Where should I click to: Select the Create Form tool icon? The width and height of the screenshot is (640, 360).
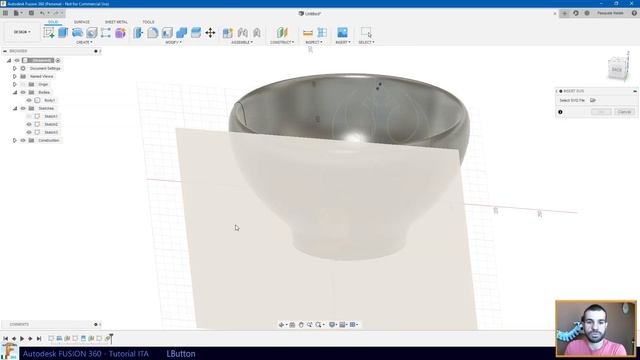tap(120, 33)
